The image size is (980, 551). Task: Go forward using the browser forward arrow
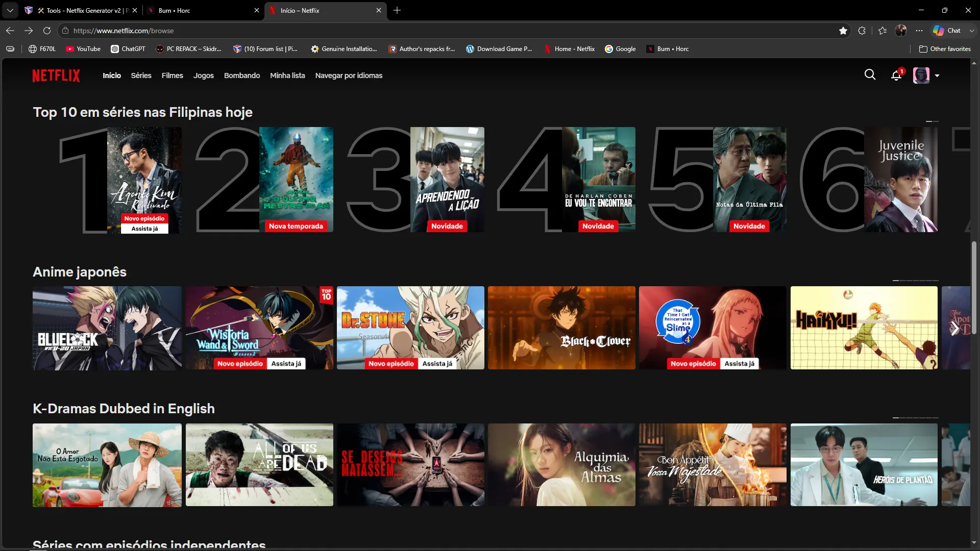29,31
